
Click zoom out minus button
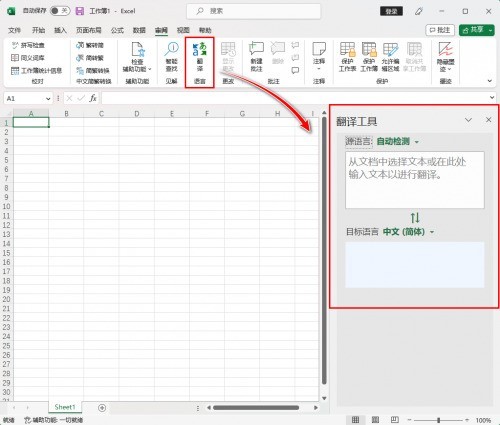pos(409,420)
